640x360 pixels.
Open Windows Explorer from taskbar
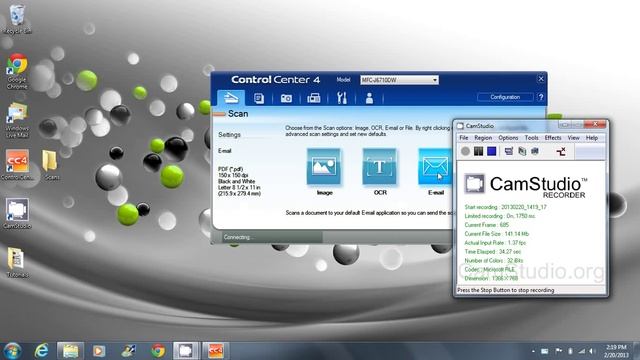70,351
